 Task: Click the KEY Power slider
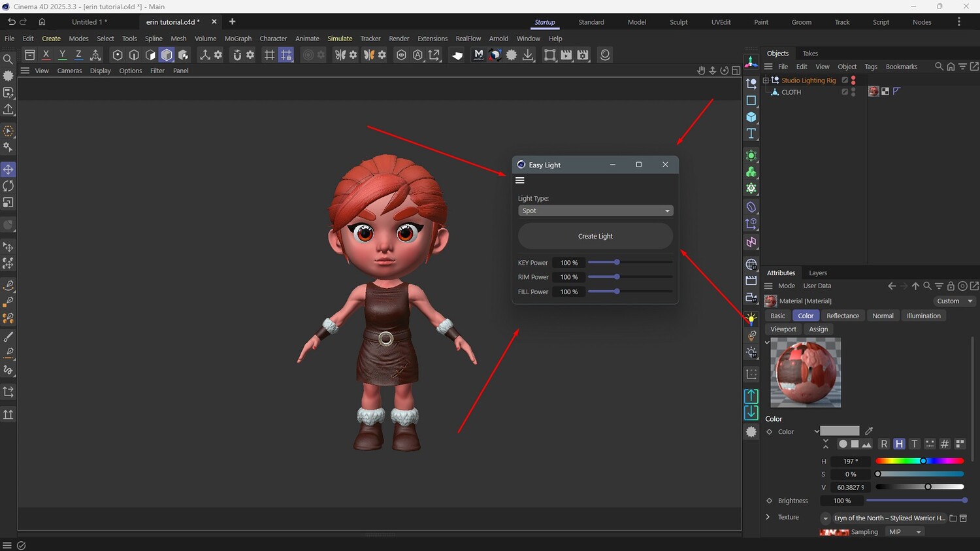[x=630, y=263]
